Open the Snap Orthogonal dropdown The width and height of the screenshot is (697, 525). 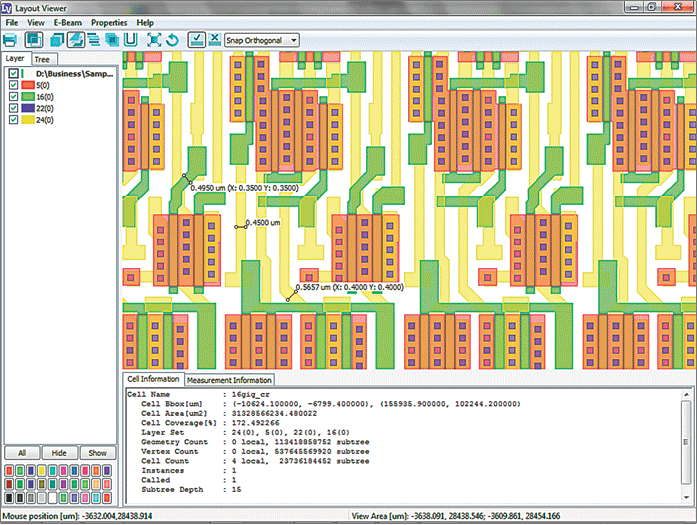tap(261, 40)
